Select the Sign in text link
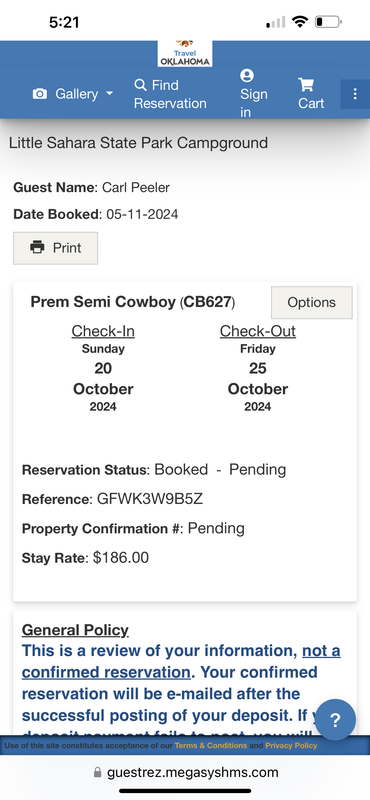Image resolution: width=370 pixels, height=800 pixels. tap(254, 103)
